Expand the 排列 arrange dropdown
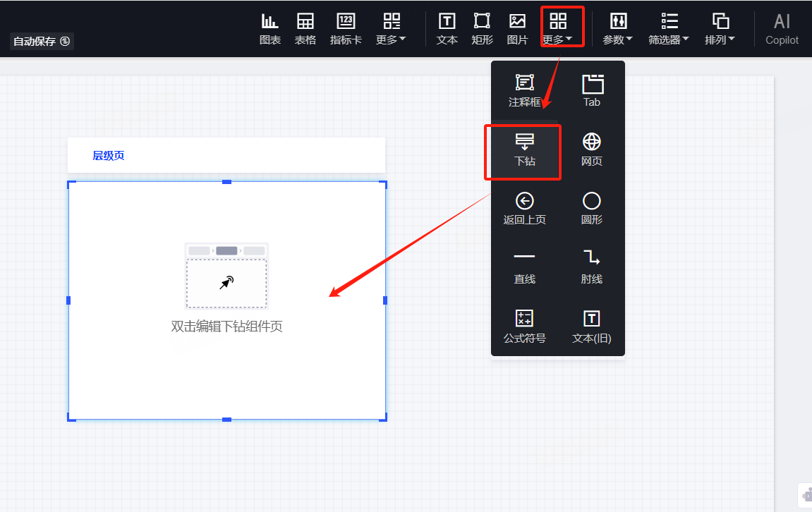This screenshot has width=812, height=512. pos(720,28)
